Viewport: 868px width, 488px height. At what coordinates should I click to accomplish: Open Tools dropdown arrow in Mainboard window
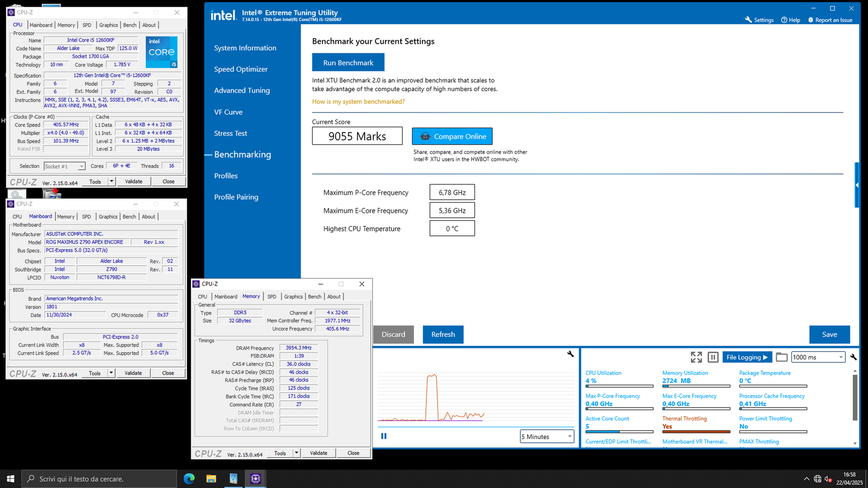click(x=111, y=373)
